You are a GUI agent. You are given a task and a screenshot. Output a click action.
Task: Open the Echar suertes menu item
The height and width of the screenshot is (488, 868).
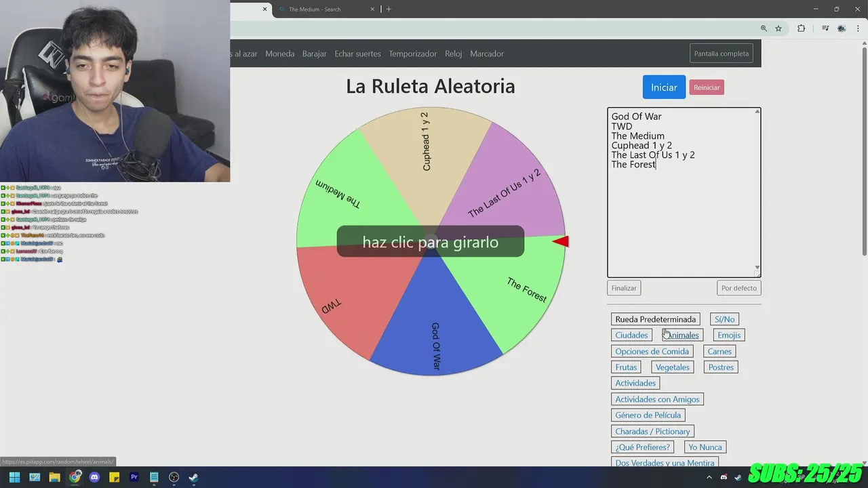(357, 54)
